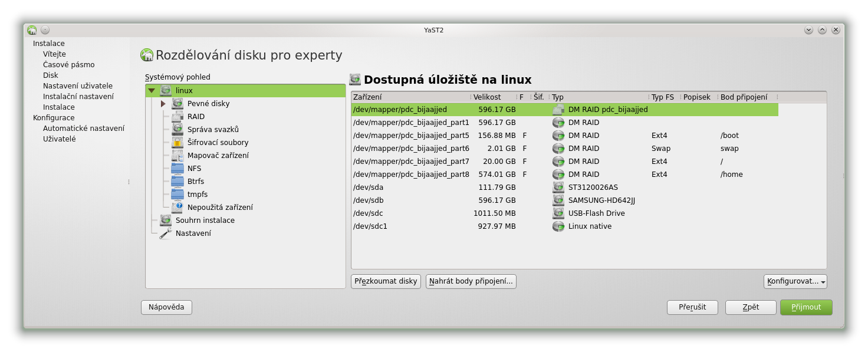Sort table by Popisek column
The width and height of the screenshot is (868, 352).
pyautogui.click(x=700, y=97)
